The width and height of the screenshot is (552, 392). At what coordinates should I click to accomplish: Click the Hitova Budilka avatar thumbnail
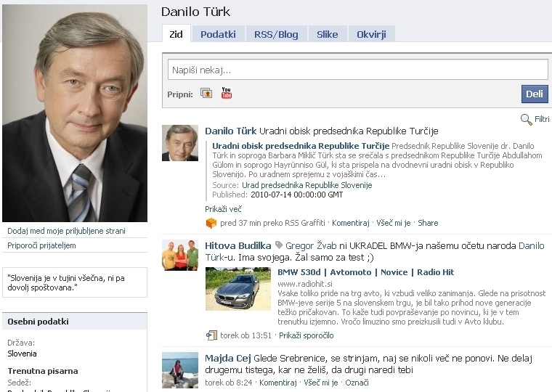click(180, 256)
